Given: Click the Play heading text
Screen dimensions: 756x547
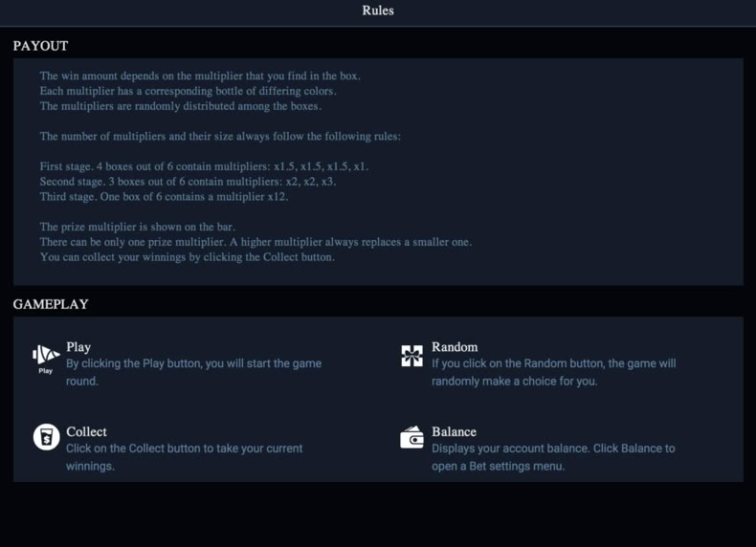Looking at the screenshot, I should click(x=78, y=347).
